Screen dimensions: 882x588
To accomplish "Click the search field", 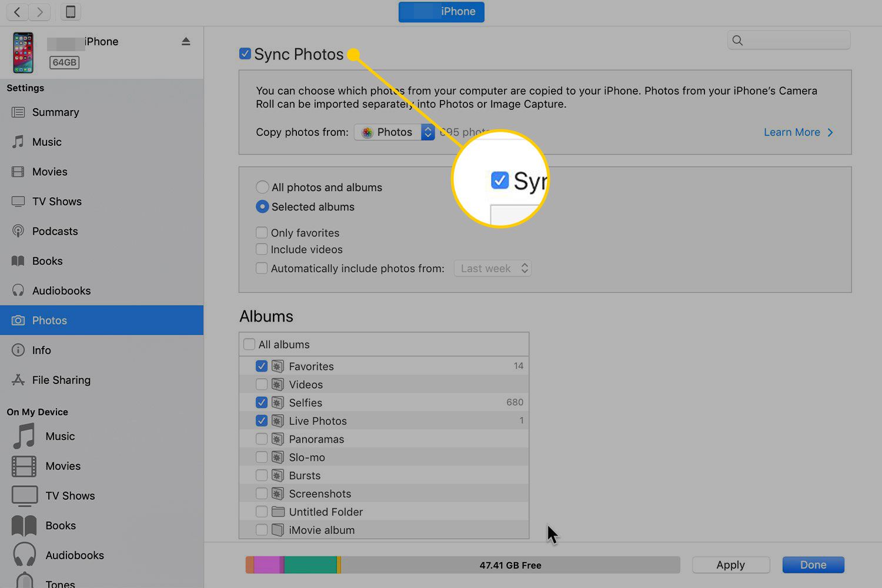I will [789, 40].
